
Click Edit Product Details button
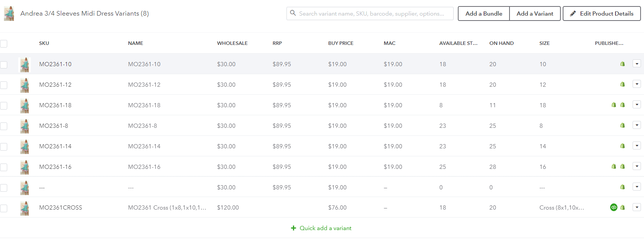601,14
